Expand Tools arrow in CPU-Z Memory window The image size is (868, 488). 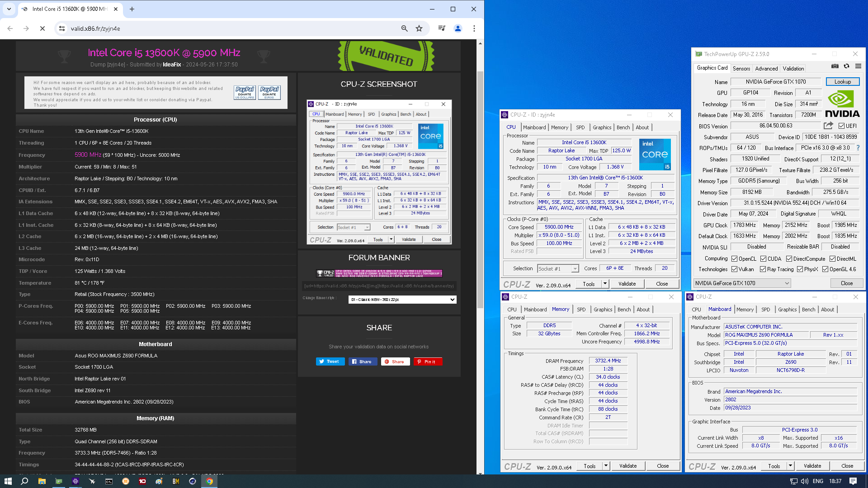[x=606, y=466]
